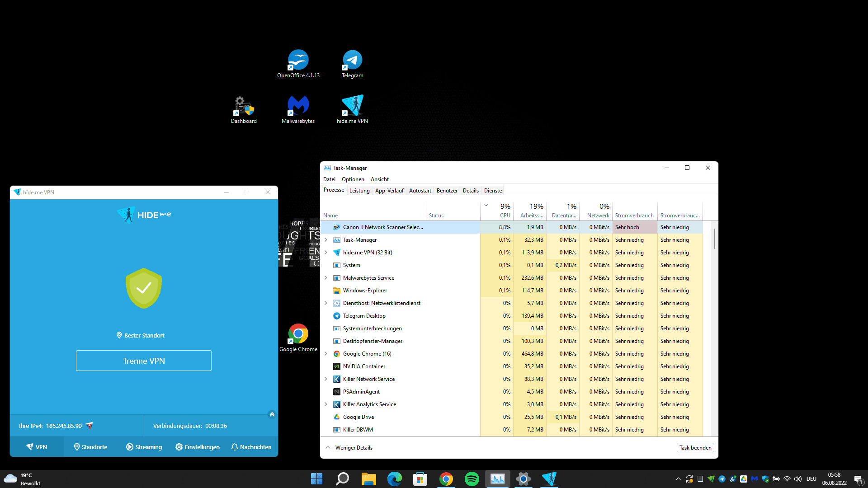Open Spotify from the taskbar

tap(472, 479)
